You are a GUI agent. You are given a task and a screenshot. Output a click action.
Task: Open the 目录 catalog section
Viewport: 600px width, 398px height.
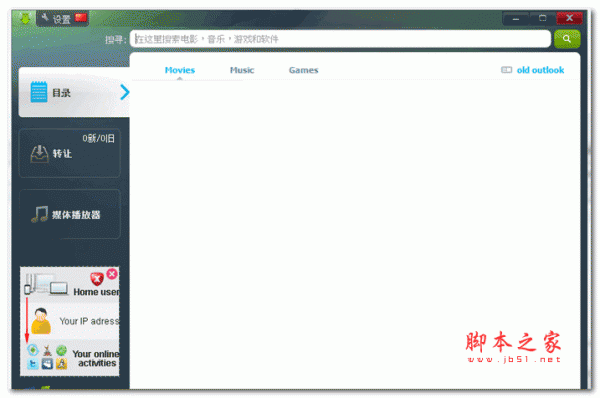(74, 92)
